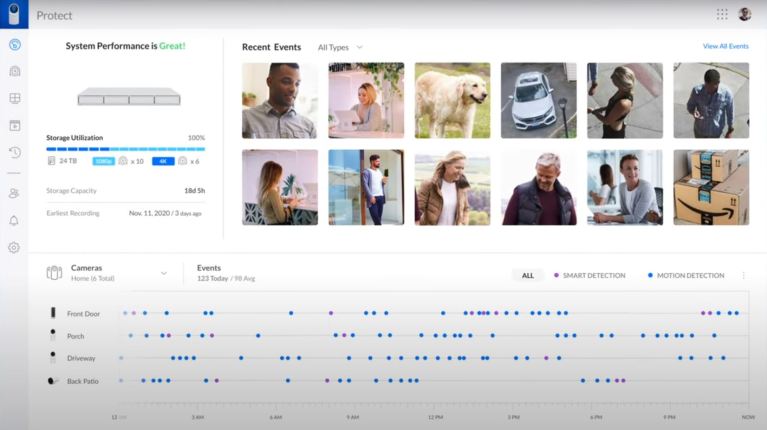Open event thumbnail of white car
This screenshot has width=767, height=430.
(539, 100)
